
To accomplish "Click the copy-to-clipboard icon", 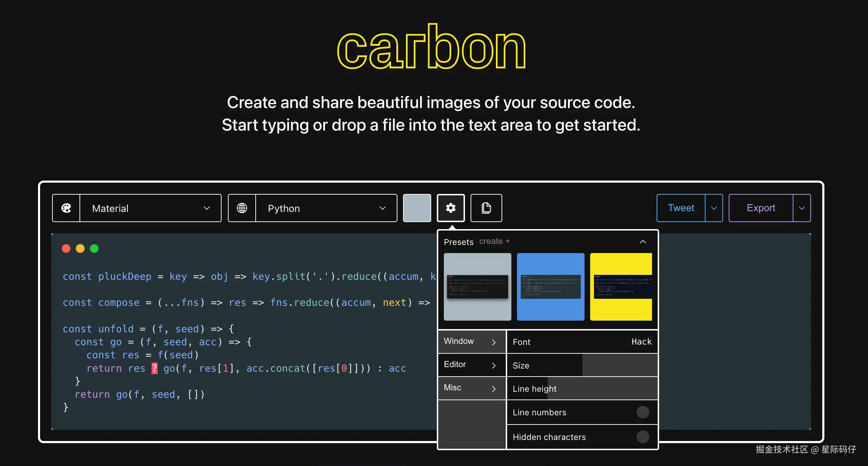I will point(486,208).
